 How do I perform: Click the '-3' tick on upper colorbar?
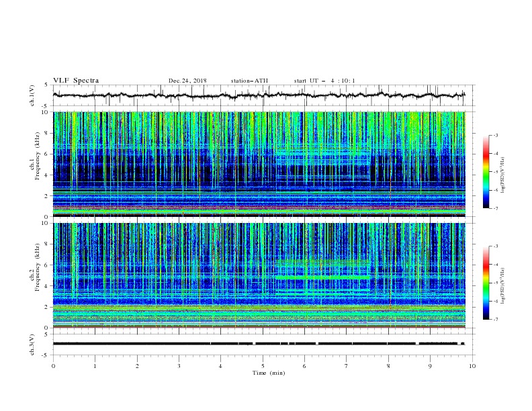[x=495, y=135]
